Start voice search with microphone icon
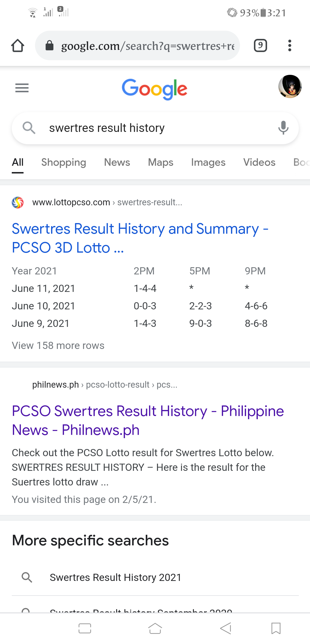Image resolution: width=310 pixels, height=644 pixels. 283,128
